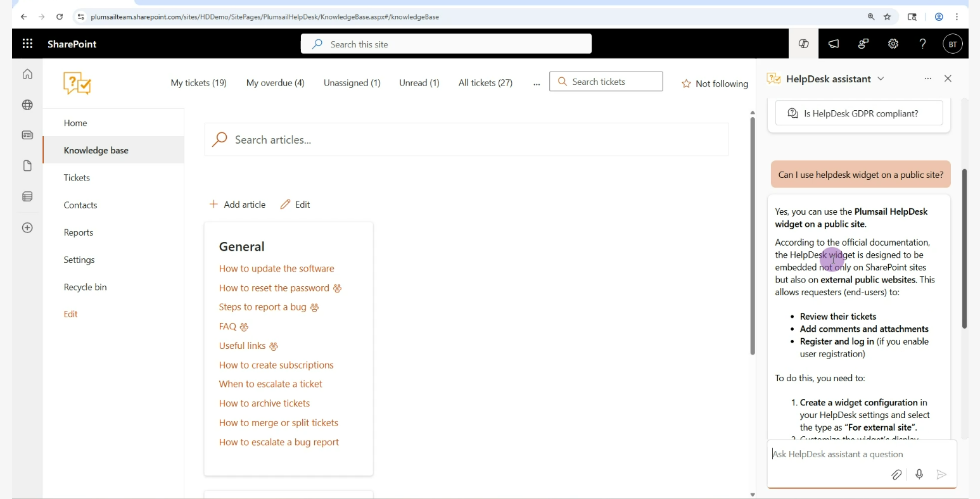Open article Steps to report a bug
The height and width of the screenshot is (499, 980).
[263, 307]
